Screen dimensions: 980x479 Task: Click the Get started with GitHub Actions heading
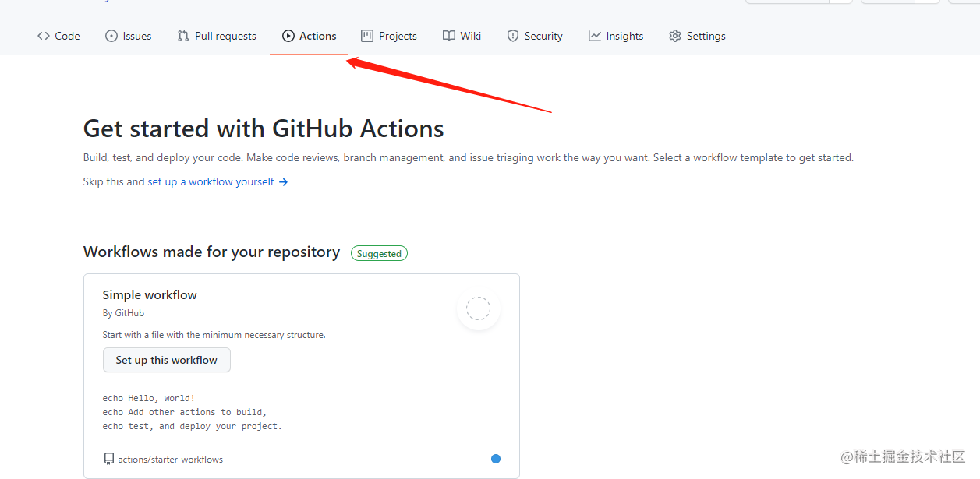(x=264, y=129)
